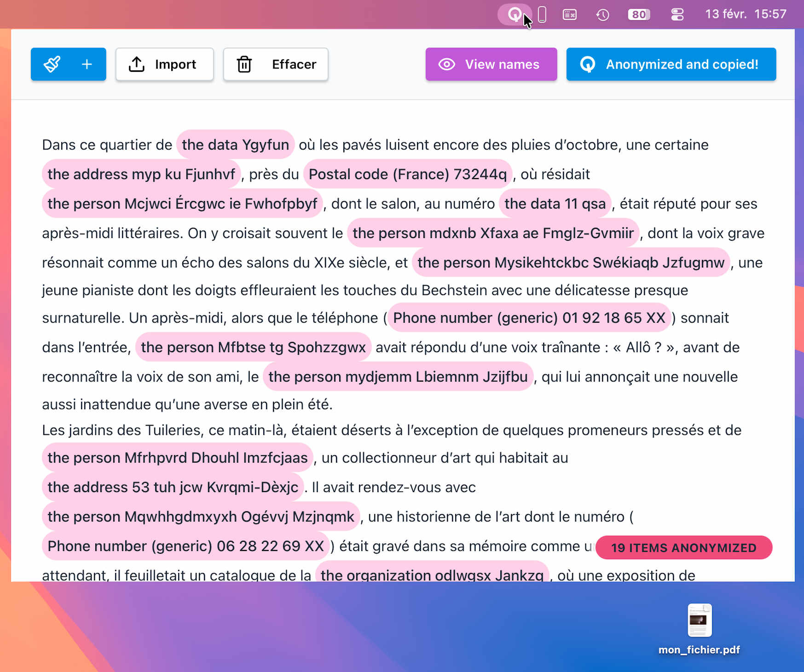Click the 'Anonymized and copied!' button
Screen dimensions: 804x672
[671, 64]
